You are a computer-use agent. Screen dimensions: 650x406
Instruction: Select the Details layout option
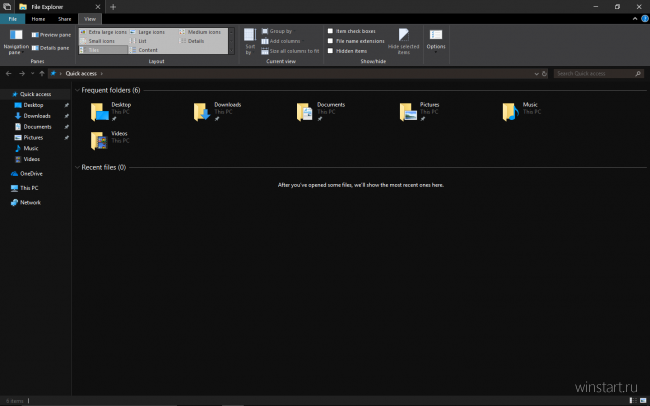195,41
